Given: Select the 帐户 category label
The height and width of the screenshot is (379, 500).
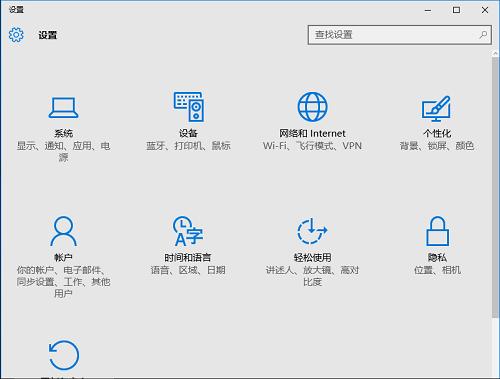Looking at the screenshot, I should click(x=63, y=257).
